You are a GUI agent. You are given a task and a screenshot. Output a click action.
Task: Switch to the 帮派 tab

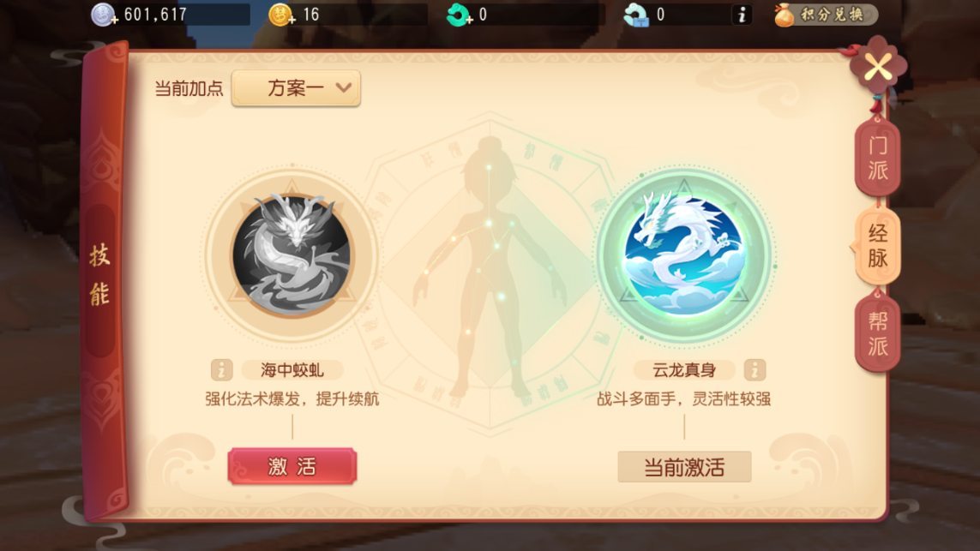pos(877,333)
